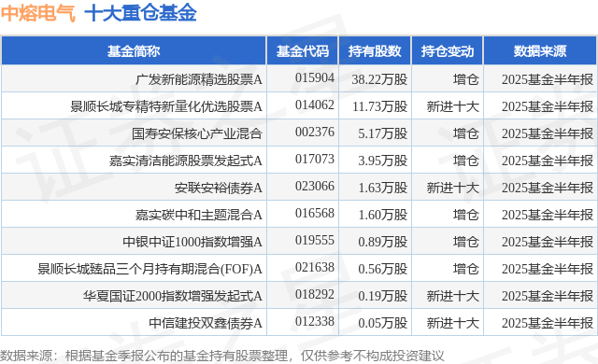Open 中银中证1000指数增强A fund entry
The height and width of the screenshot is (364, 598).
[192, 242]
